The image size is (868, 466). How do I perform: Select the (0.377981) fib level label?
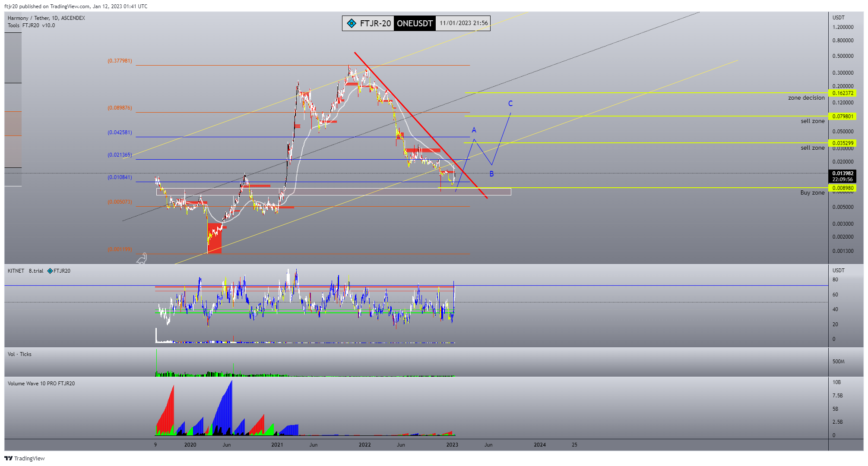click(120, 61)
